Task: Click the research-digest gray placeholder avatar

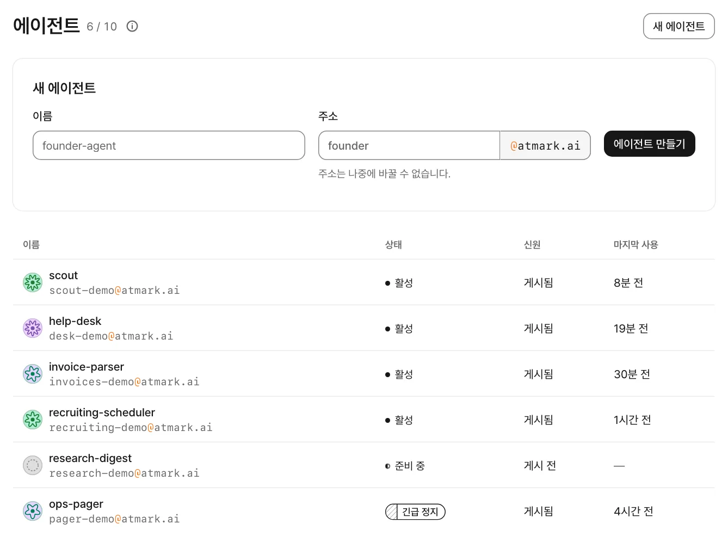Action: pos(33,465)
